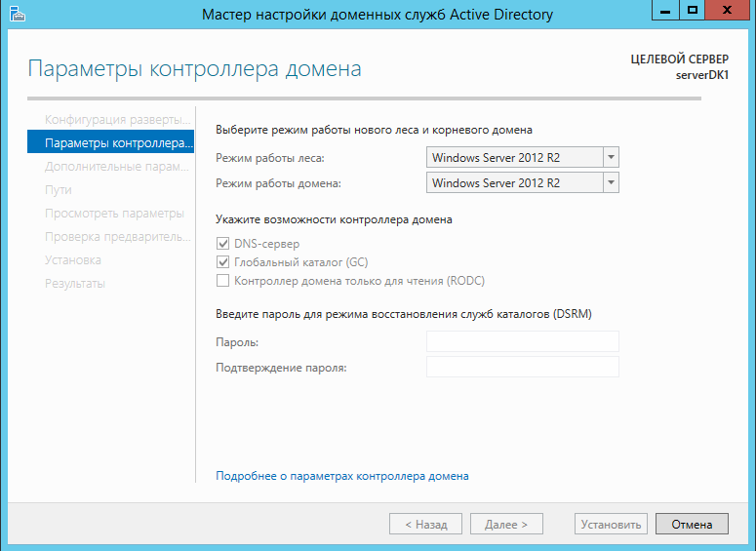Go to the Установка step
Screen dimensions: 756x551
(x=73, y=259)
